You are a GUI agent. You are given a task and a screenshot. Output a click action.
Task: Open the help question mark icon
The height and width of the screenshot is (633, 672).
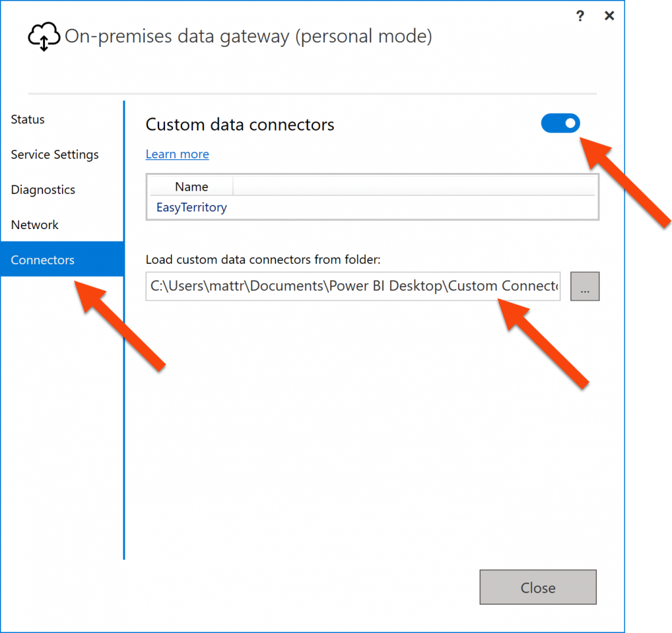(580, 16)
